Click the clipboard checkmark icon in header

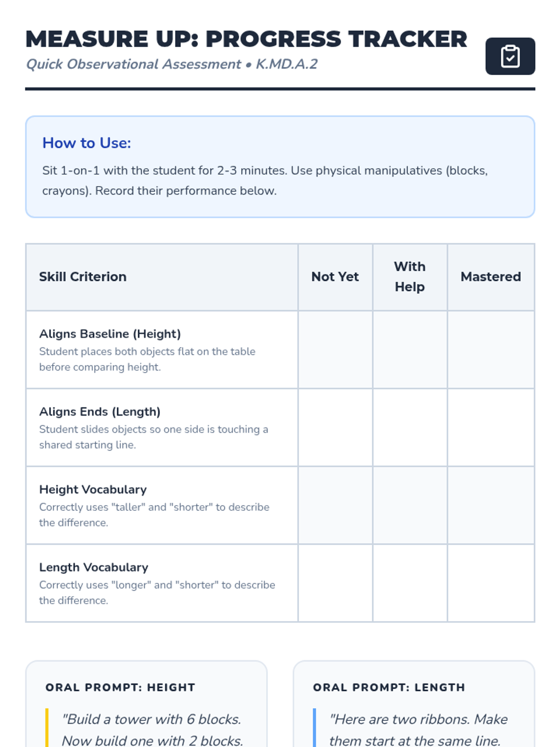pos(510,56)
